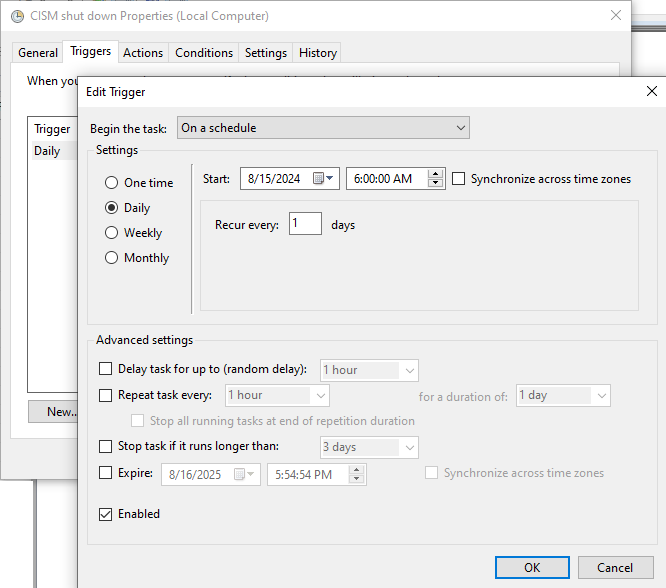
Task: Choose the Weekly schedule option
Action: (x=112, y=233)
